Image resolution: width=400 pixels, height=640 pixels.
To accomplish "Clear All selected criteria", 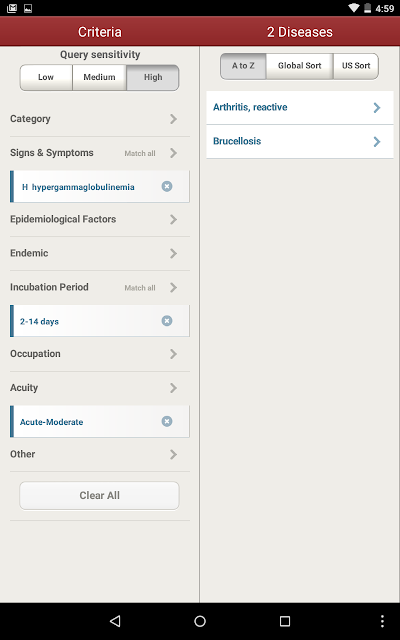I will coord(99,496).
